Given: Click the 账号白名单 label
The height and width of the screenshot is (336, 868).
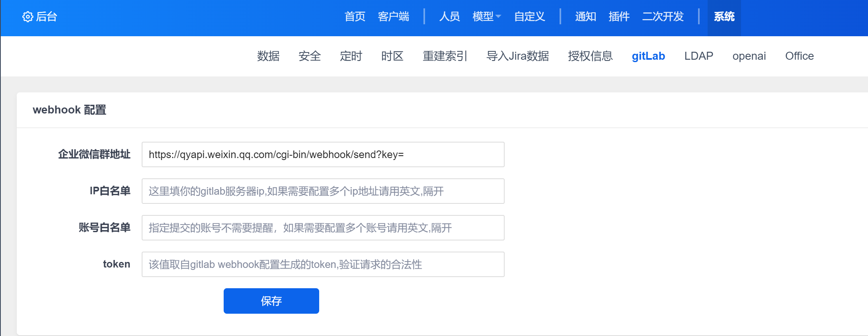Looking at the screenshot, I should (x=105, y=228).
